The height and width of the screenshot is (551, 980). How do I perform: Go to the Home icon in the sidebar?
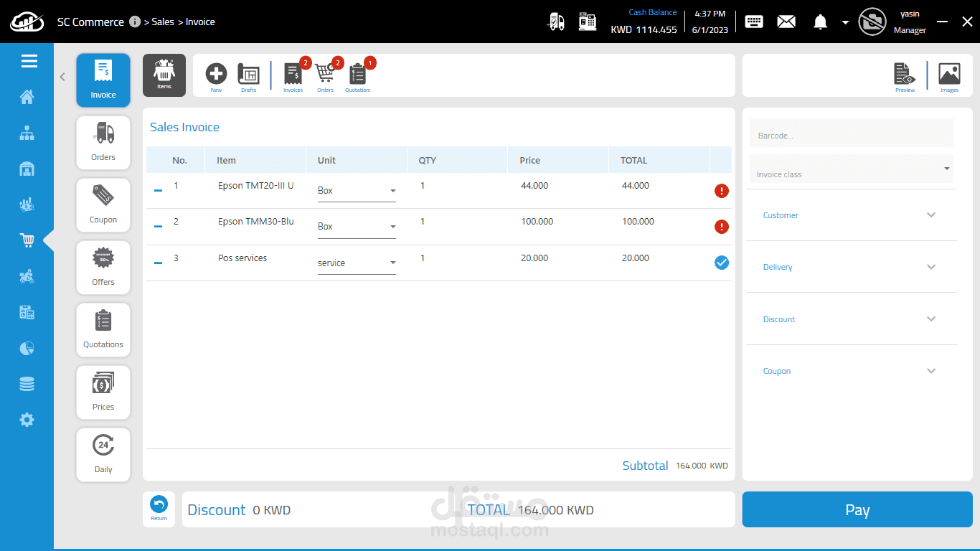coord(27,97)
